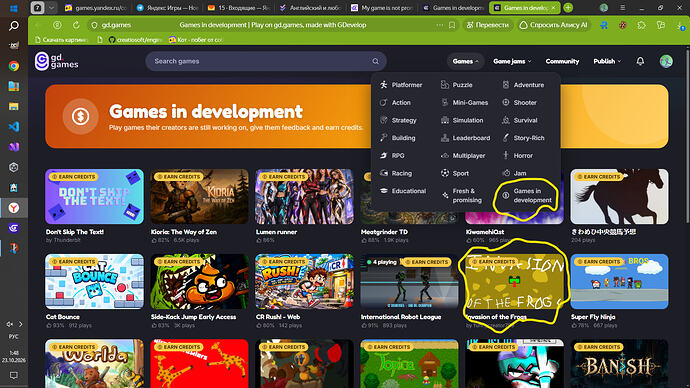Open the Community page

[x=562, y=61]
